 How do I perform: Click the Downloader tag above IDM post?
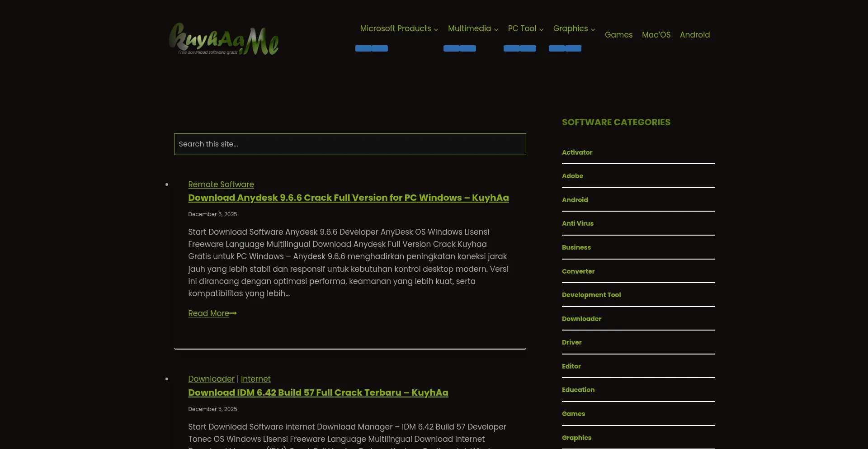point(211,379)
